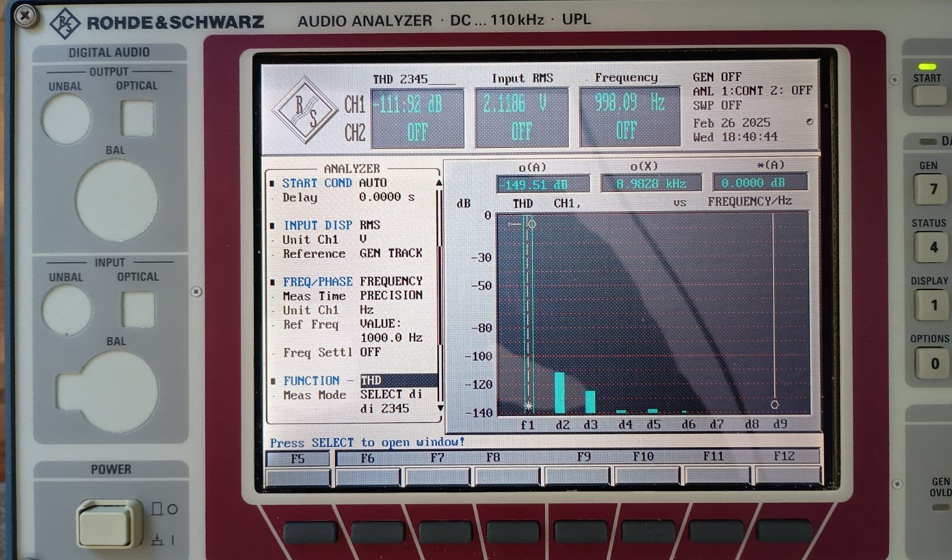
Task: Click o(A) cursor value -149.51 dB
Action: pos(543,184)
